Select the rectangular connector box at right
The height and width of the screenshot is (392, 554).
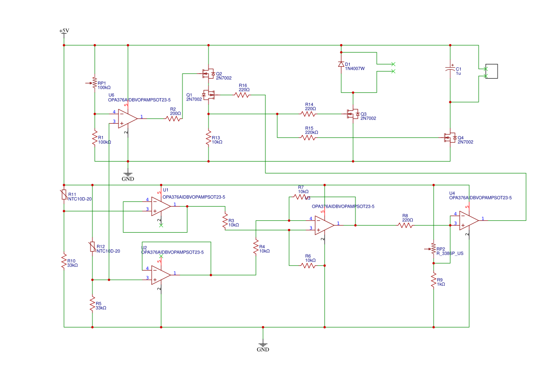491,72
